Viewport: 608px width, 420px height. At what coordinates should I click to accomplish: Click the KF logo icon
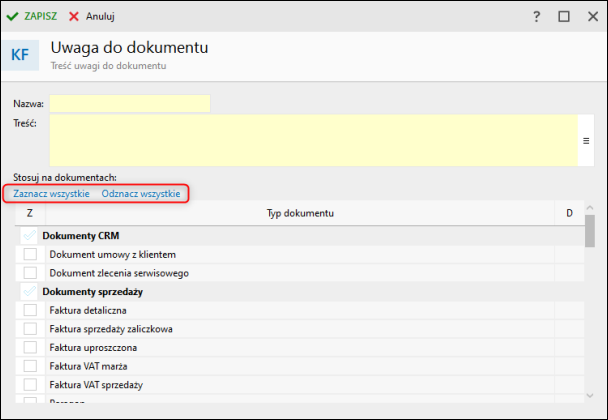tap(21, 54)
